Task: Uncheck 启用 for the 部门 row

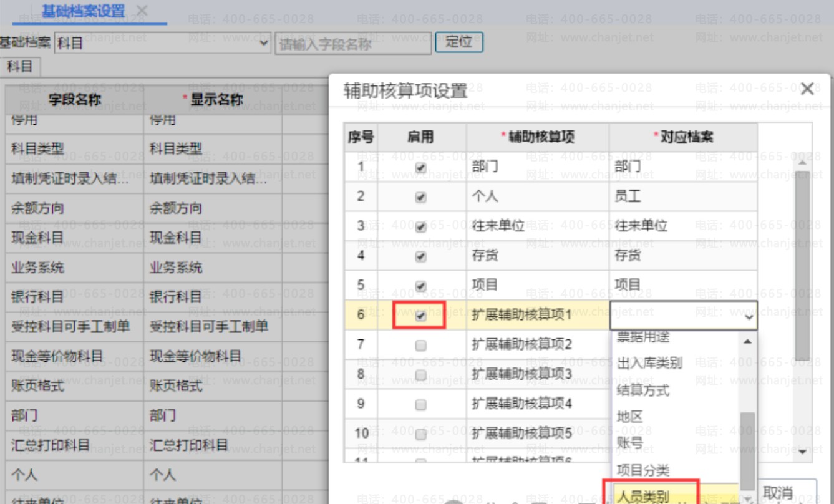Action: pyautogui.click(x=421, y=168)
